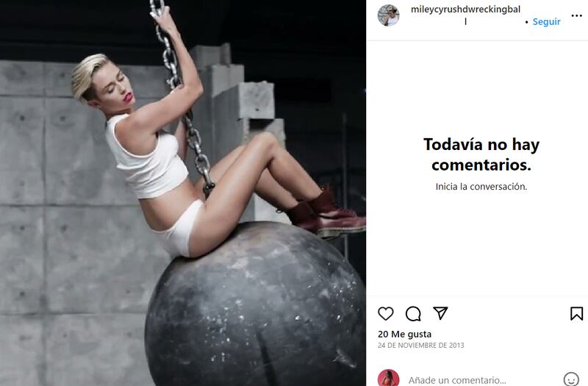Open the mileycyrushdwreckingbal username link

coord(465,10)
